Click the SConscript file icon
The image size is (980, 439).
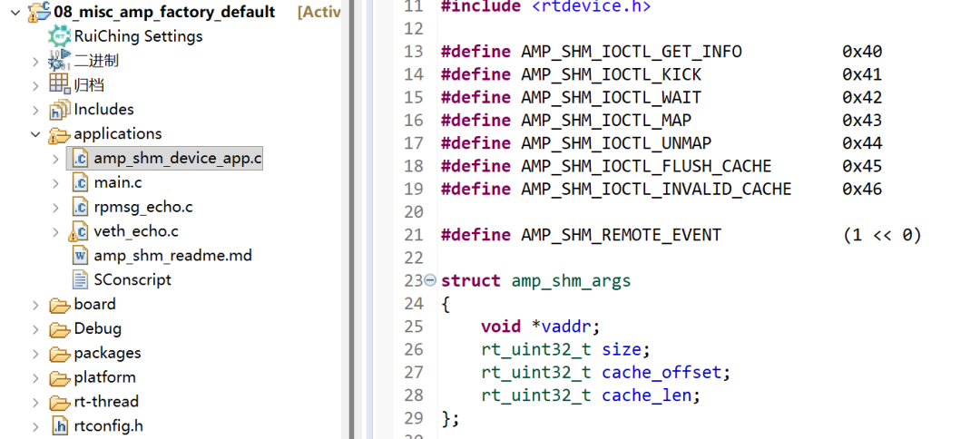coord(80,280)
